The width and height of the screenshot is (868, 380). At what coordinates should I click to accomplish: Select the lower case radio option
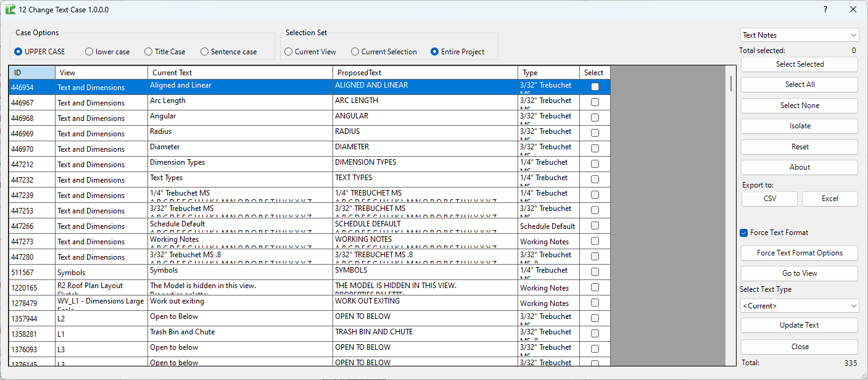click(x=89, y=52)
